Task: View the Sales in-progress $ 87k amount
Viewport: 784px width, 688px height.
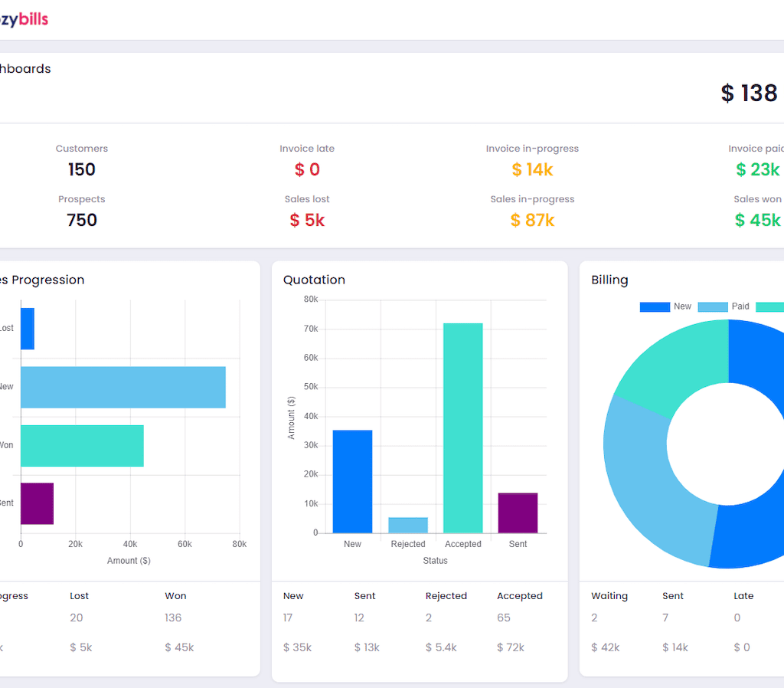Action: point(532,221)
